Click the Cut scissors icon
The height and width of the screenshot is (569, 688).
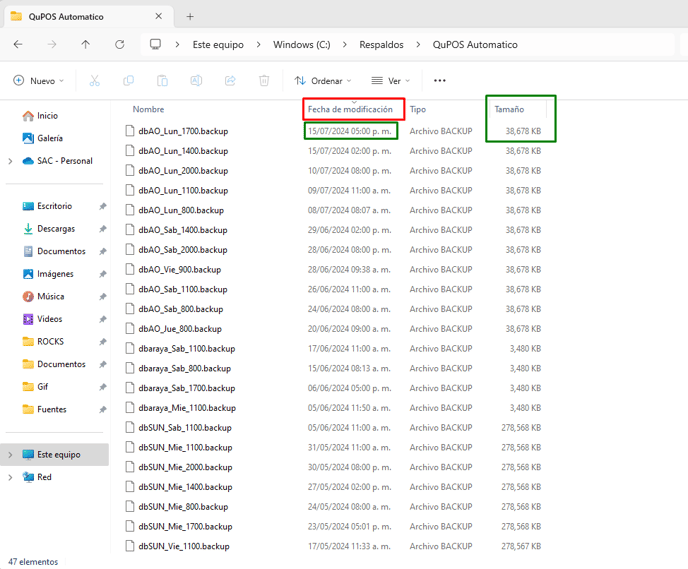pos(94,81)
